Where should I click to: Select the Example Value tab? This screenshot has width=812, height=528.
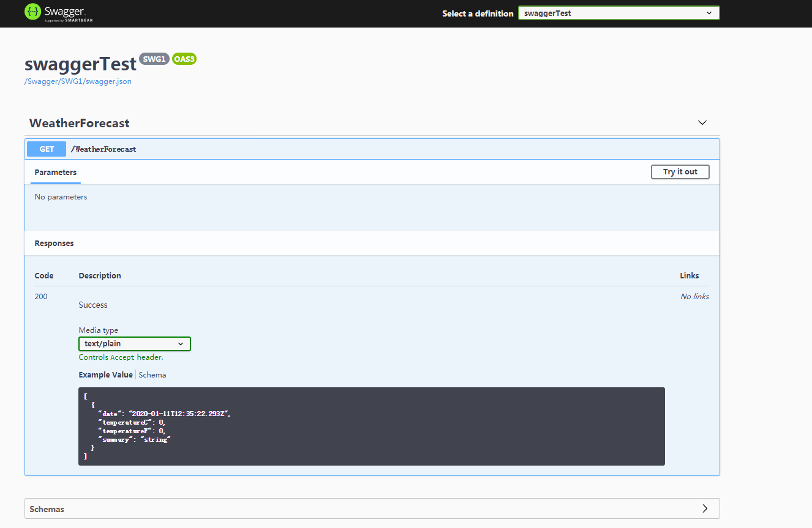[105, 375]
